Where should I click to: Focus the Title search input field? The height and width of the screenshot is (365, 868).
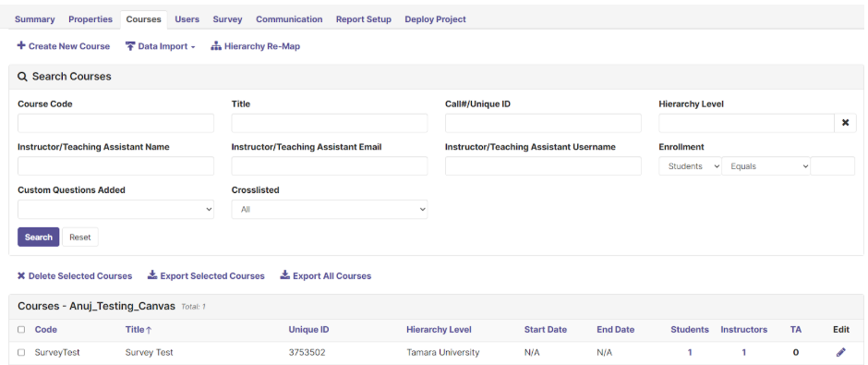click(330, 123)
